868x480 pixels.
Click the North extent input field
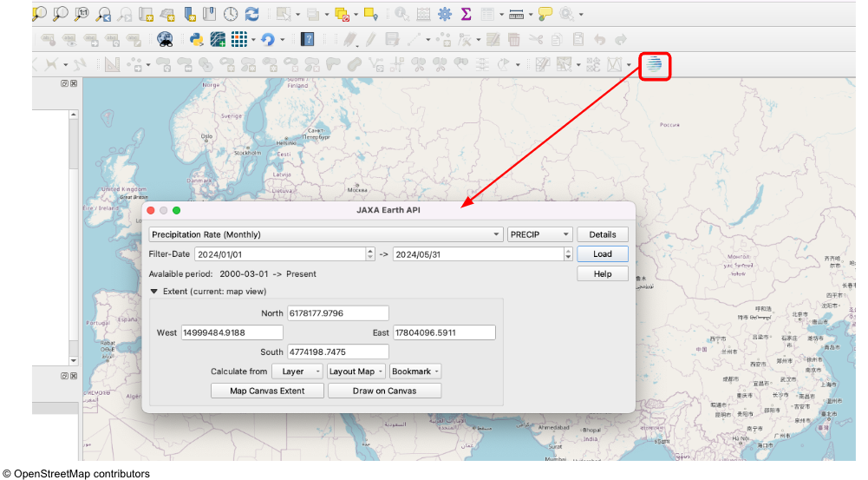click(x=338, y=313)
